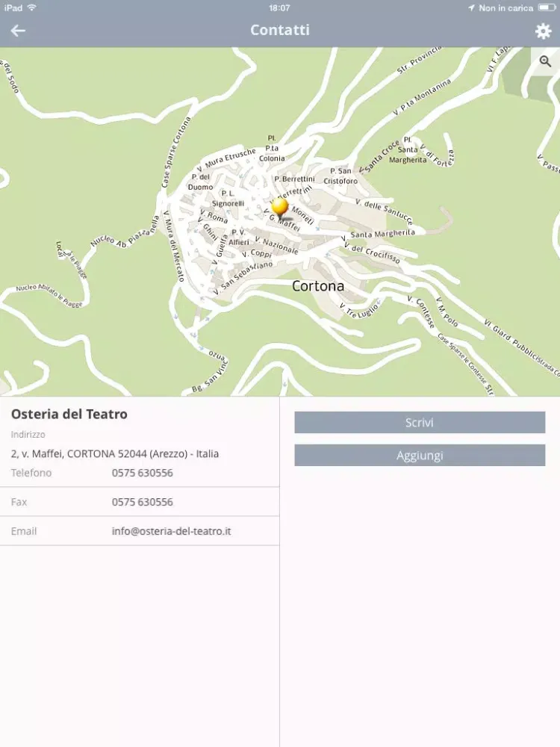Image resolution: width=560 pixels, height=747 pixels.
Task: Tap the map magnifier search icon
Action: [545, 61]
